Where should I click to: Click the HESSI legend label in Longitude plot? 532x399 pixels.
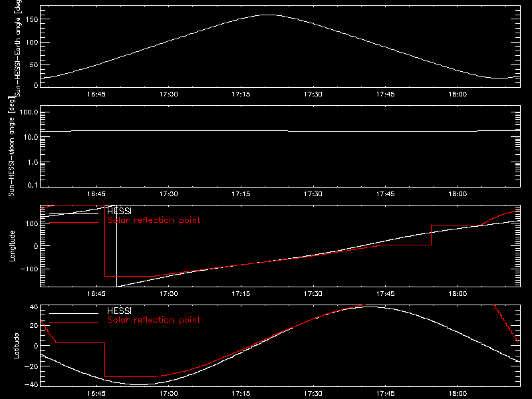[x=120, y=211]
